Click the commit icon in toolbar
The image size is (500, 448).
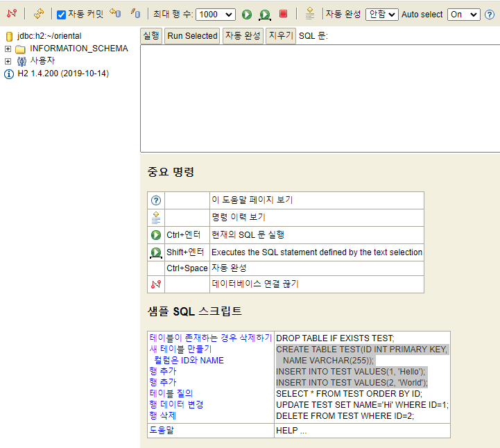[x=135, y=13]
